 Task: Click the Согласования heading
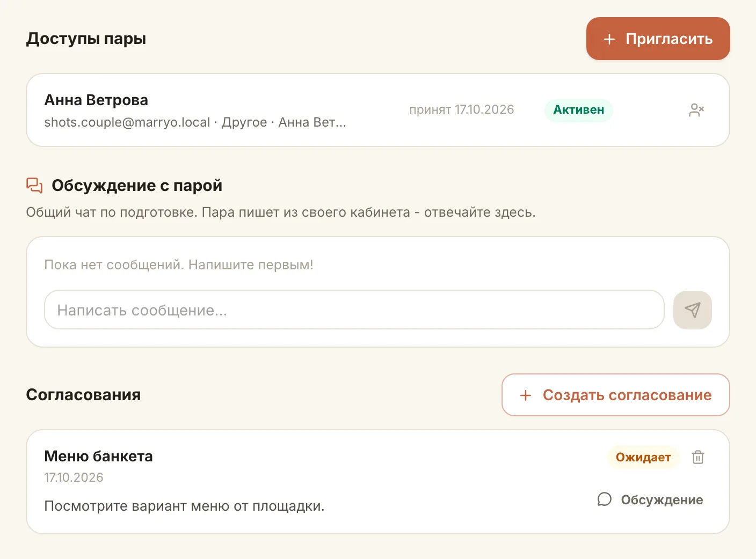pos(84,395)
